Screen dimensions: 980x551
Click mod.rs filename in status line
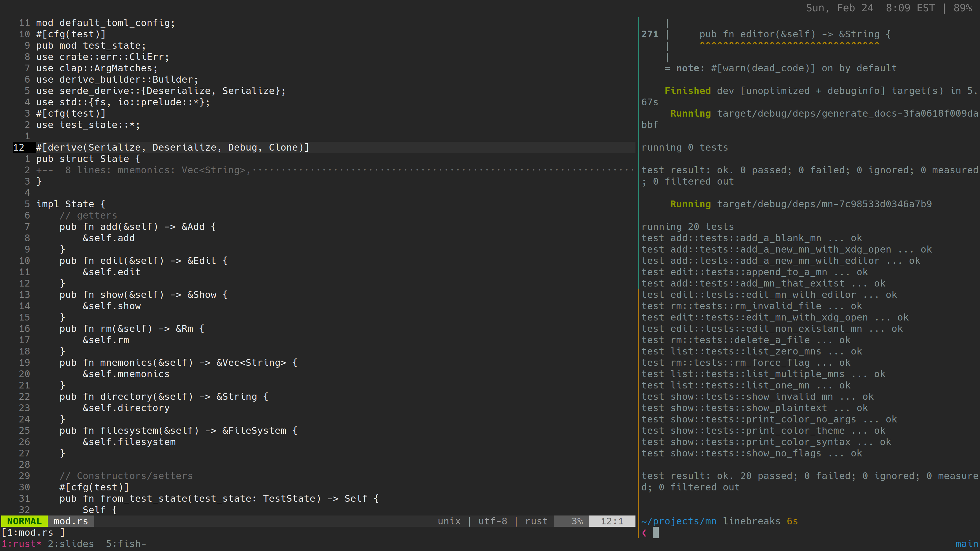point(71,521)
